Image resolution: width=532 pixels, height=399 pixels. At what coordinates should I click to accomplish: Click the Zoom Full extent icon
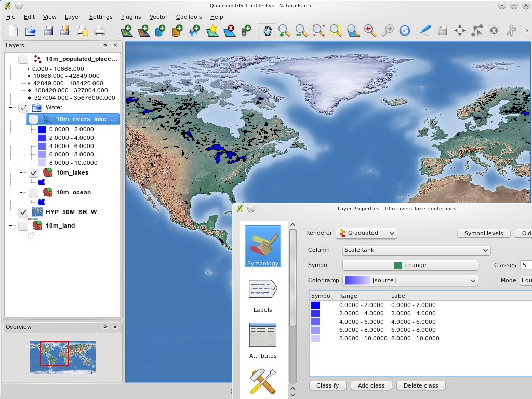[x=318, y=31]
